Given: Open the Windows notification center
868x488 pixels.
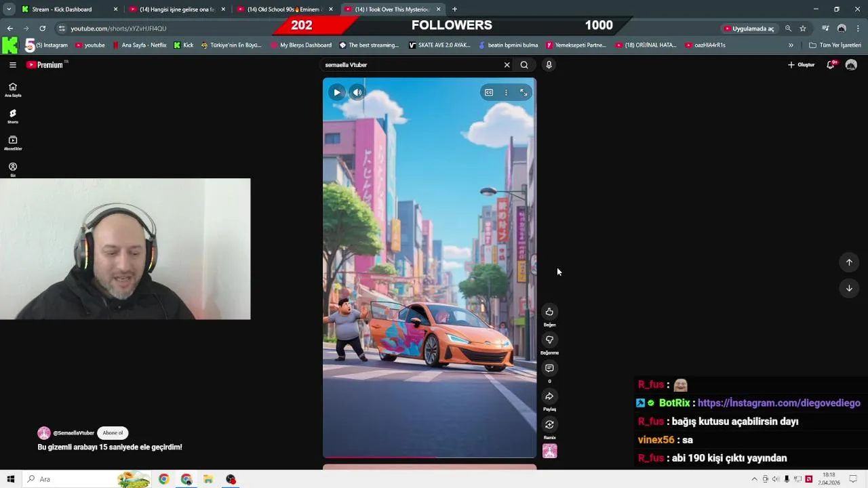Looking at the screenshot, I should click(854, 479).
